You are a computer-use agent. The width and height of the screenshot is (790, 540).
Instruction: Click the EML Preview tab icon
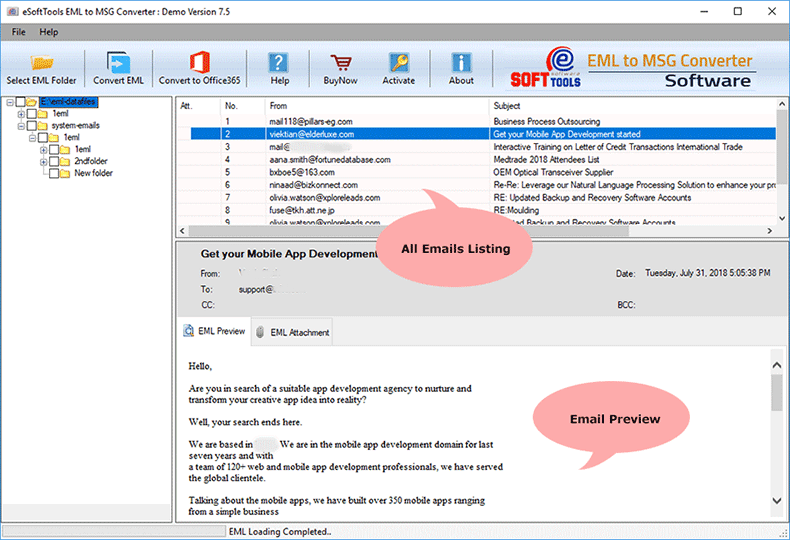tap(188, 331)
